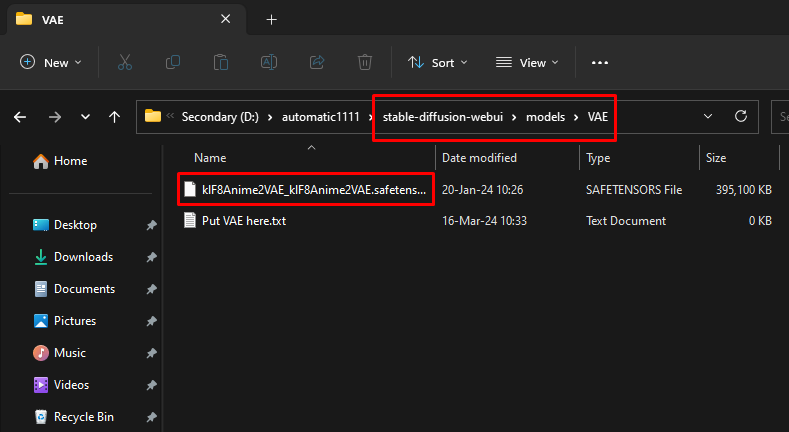This screenshot has width=789, height=432.
Task: Show address bar history dropdown
Action: [x=708, y=116]
